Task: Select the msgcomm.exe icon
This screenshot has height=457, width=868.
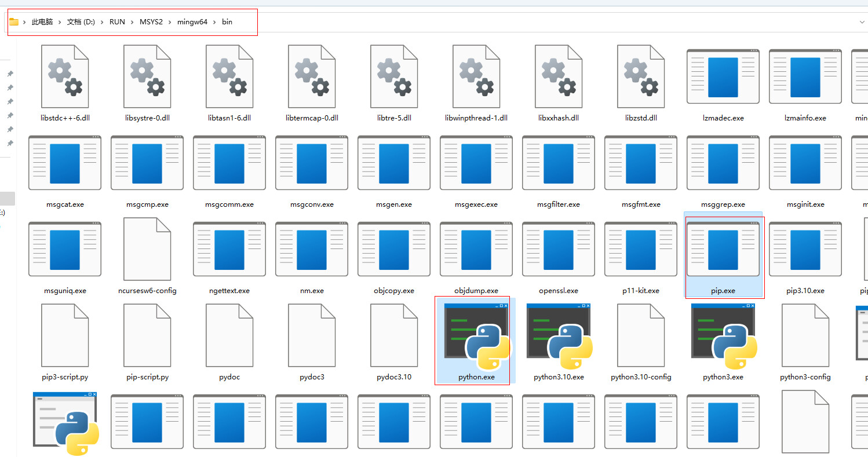Action: (x=229, y=163)
